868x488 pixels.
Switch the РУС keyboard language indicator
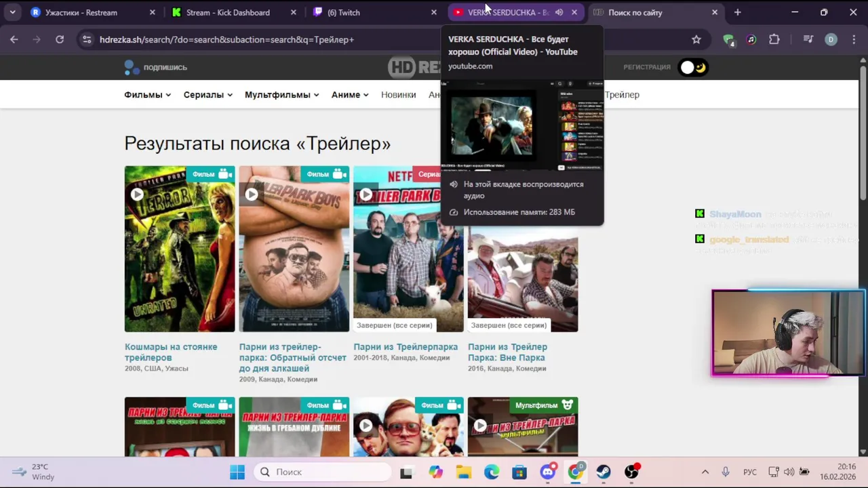point(749,472)
